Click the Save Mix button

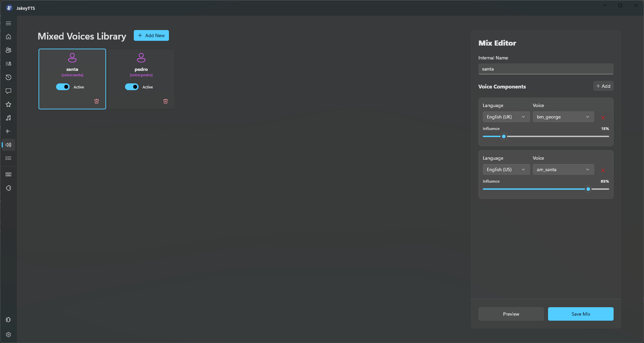(x=580, y=314)
